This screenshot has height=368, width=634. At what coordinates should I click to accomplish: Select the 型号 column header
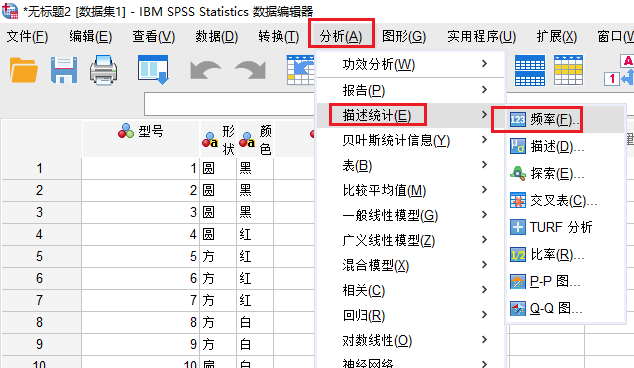click(141, 139)
